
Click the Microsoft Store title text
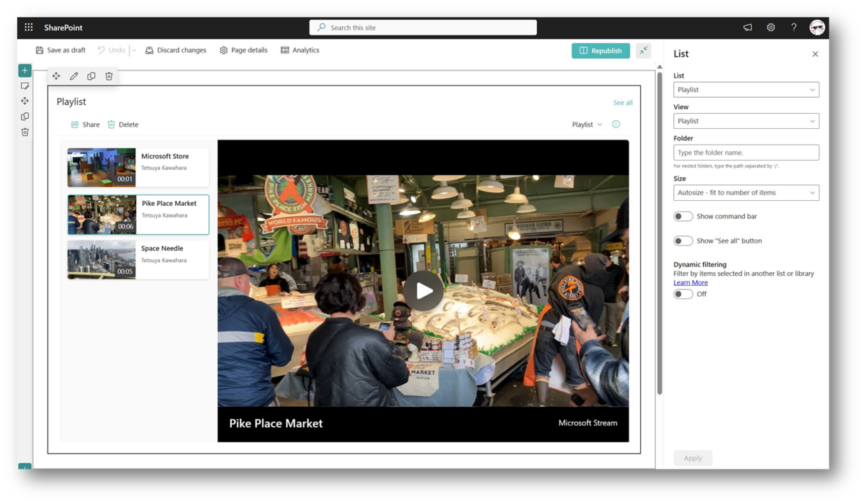[x=165, y=156]
